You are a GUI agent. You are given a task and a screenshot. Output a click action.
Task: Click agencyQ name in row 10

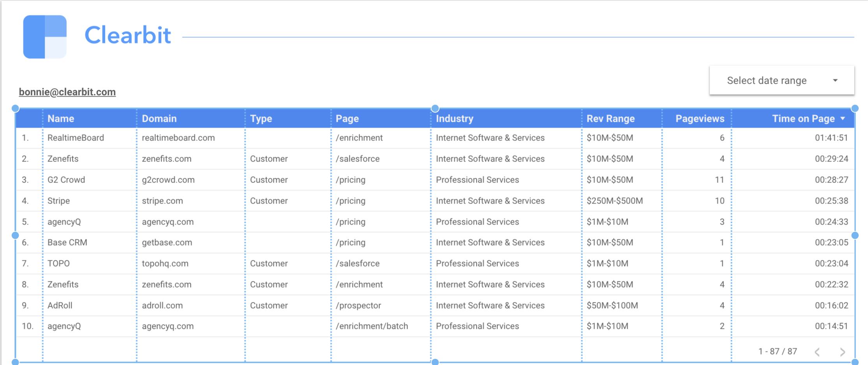point(64,326)
